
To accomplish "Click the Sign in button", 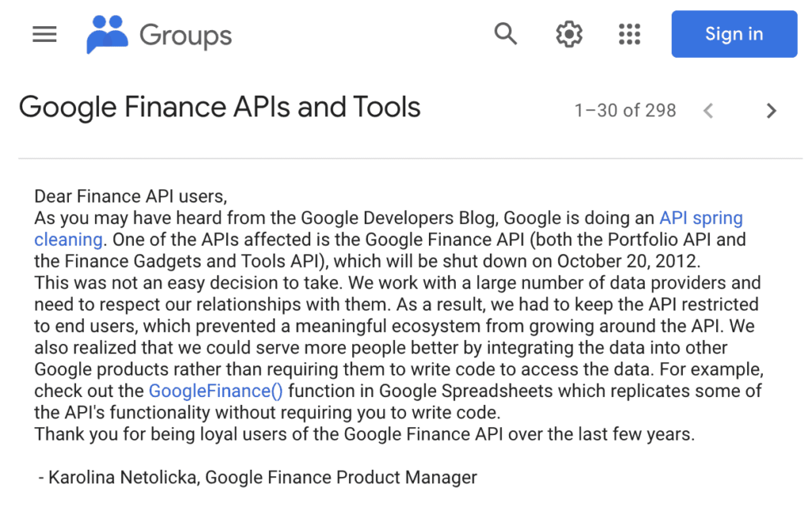I will pyautogui.click(x=734, y=34).
